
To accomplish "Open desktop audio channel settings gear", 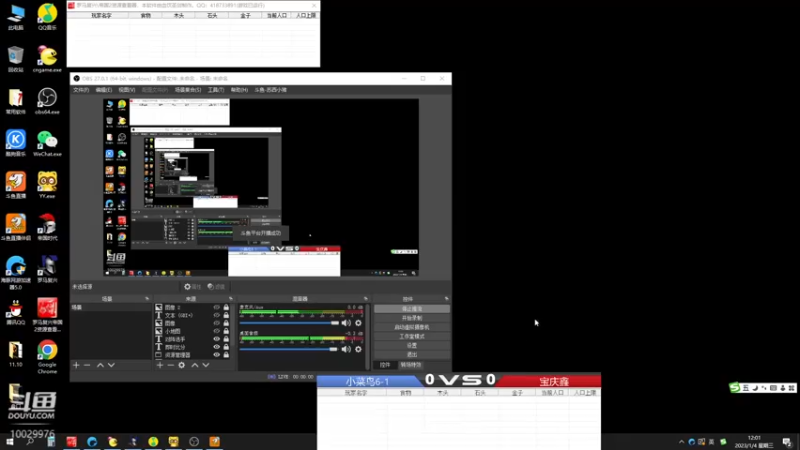I will tap(358, 349).
